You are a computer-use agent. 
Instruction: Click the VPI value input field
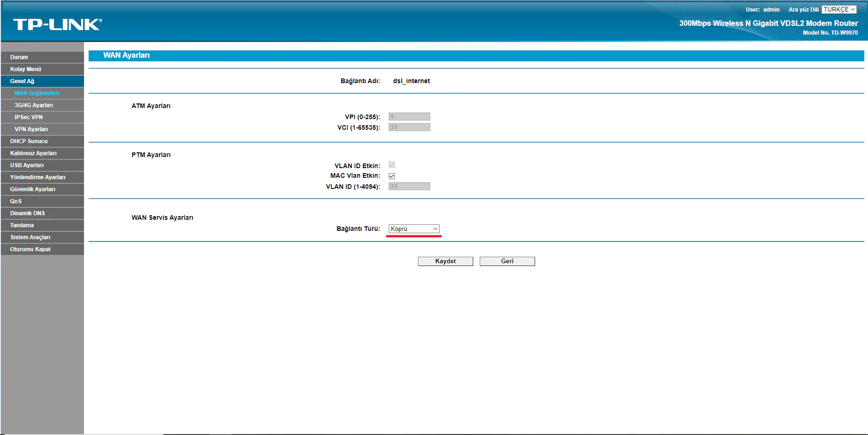[408, 116]
